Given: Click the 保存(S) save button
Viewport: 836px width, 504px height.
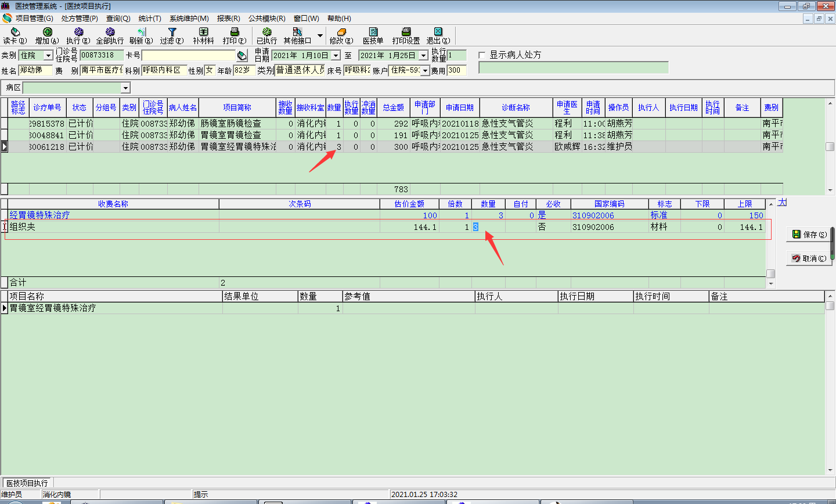Looking at the screenshot, I should [x=809, y=235].
